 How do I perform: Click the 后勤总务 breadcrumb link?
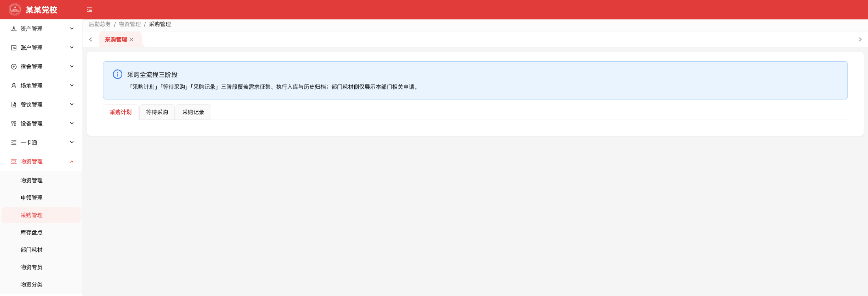pos(100,24)
